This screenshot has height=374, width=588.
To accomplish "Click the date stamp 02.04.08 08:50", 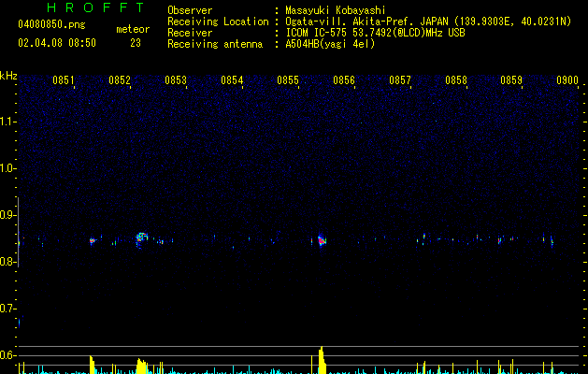I will click(57, 43).
